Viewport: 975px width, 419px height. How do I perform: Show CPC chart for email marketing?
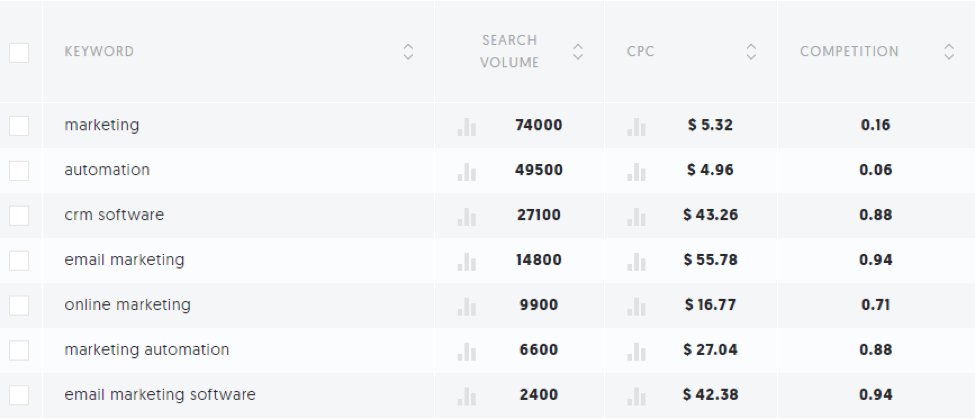pyautogui.click(x=636, y=261)
